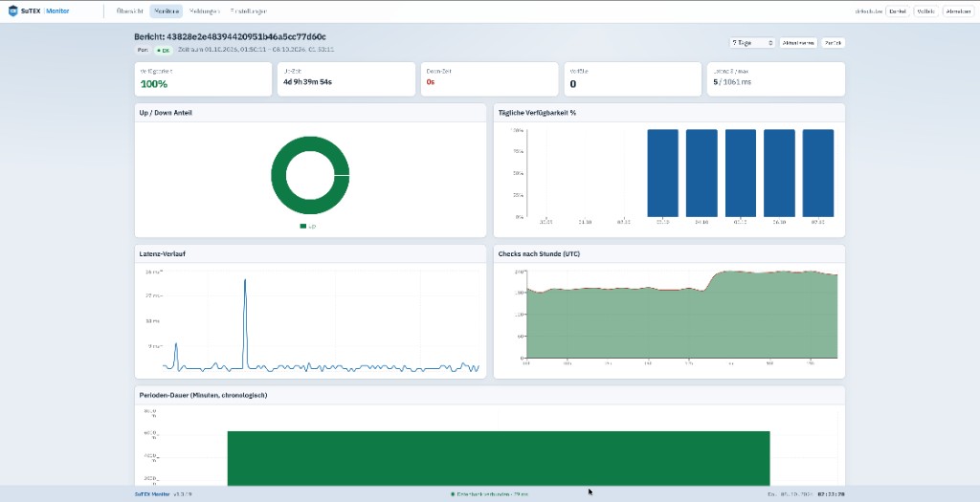
Task: Click the 100% availability value
Action: [154, 84]
